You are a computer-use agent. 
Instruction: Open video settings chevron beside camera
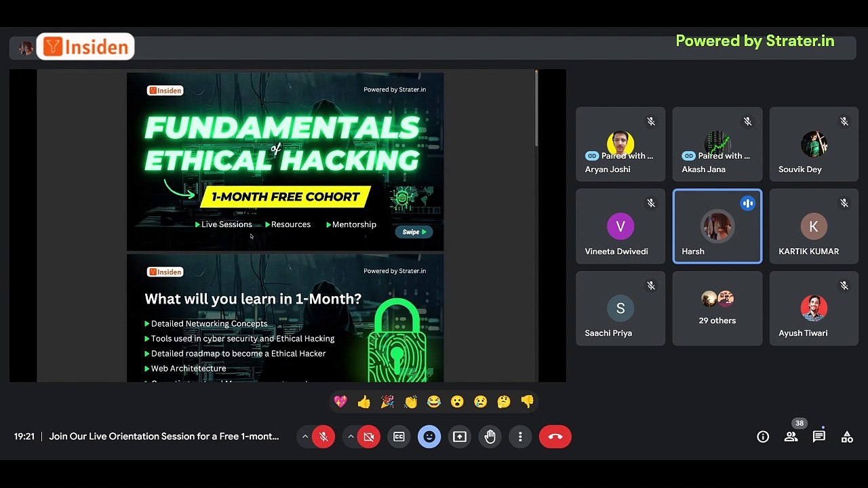pyautogui.click(x=351, y=437)
